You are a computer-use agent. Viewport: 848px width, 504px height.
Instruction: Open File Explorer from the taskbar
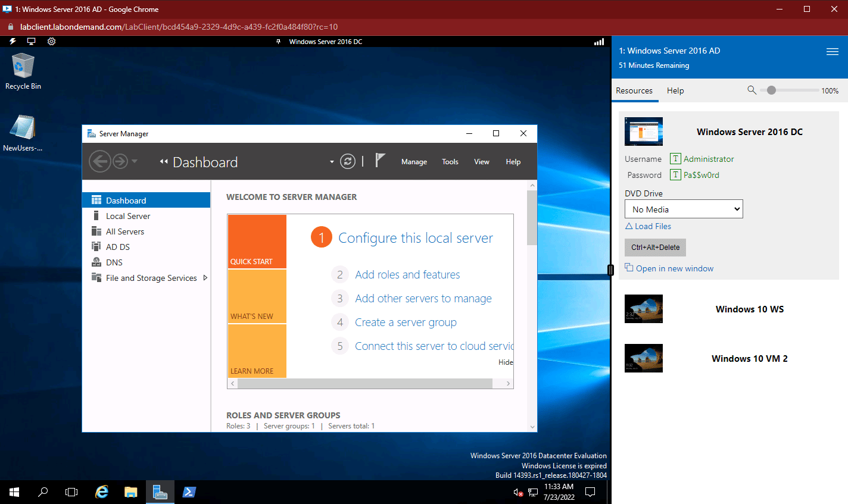click(130, 492)
